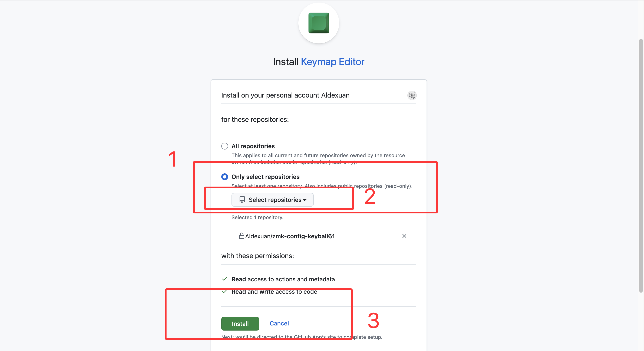Click the "Only select repositories" label text
This screenshot has height=351, width=644.
pyautogui.click(x=265, y=177)
